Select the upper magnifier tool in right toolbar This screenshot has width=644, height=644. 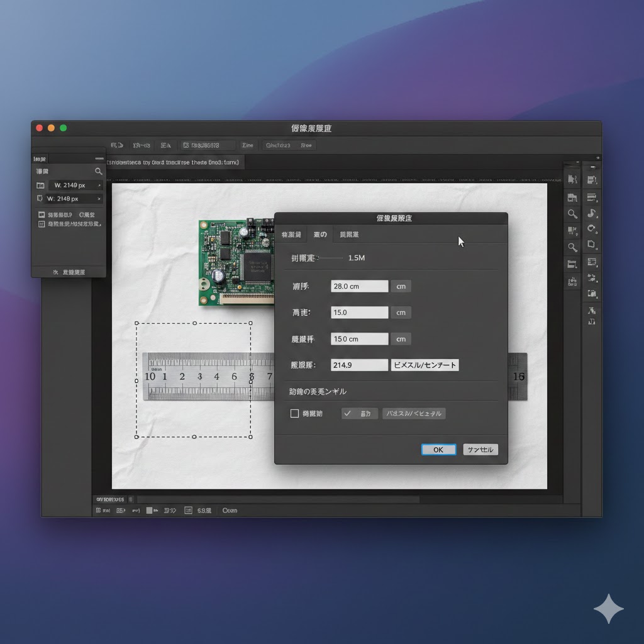point(572,214)
